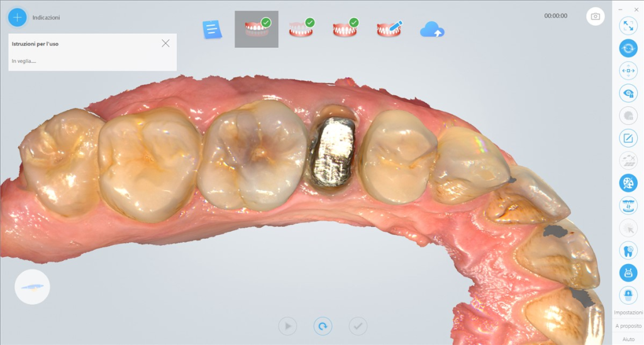Click the In veglia status text
Viewport: 644px width, 345px height.
click(24, 61)
